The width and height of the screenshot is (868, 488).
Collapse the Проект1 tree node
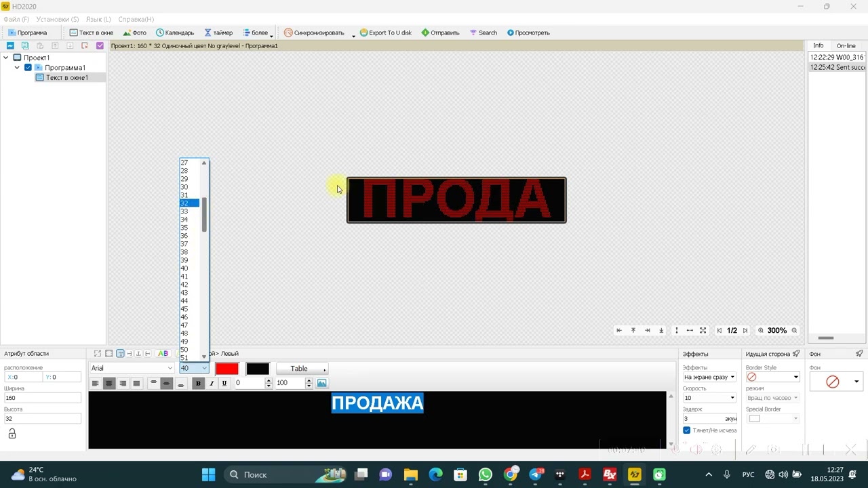[6, 58]
